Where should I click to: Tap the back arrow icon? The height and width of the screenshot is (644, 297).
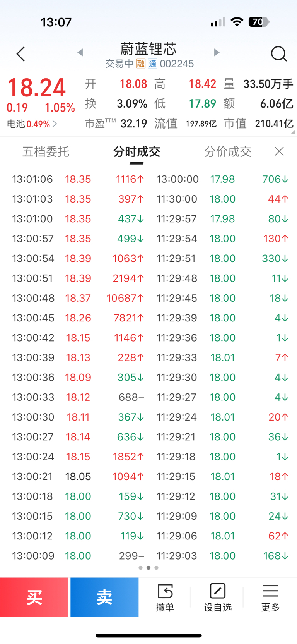point(21,54)
